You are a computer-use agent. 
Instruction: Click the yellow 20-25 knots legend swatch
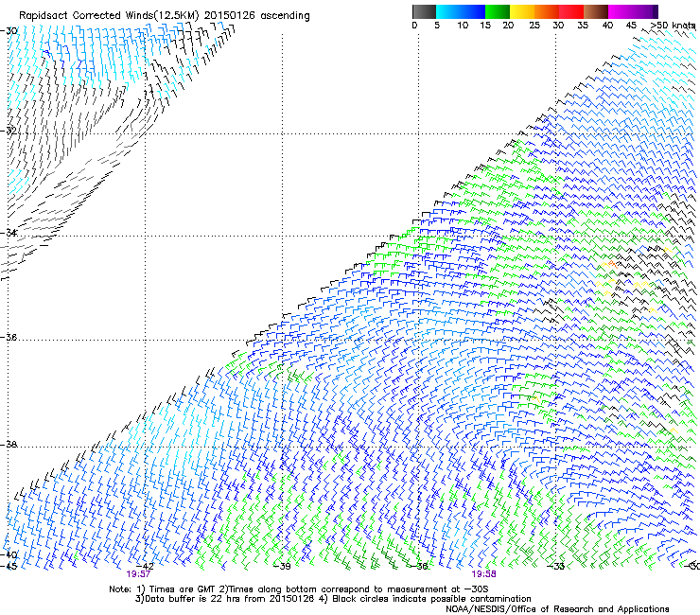[x=522, y=11]
